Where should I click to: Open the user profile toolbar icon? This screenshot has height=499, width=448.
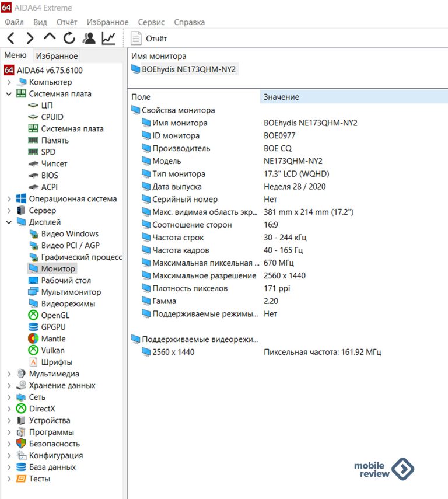coord(89,39)
